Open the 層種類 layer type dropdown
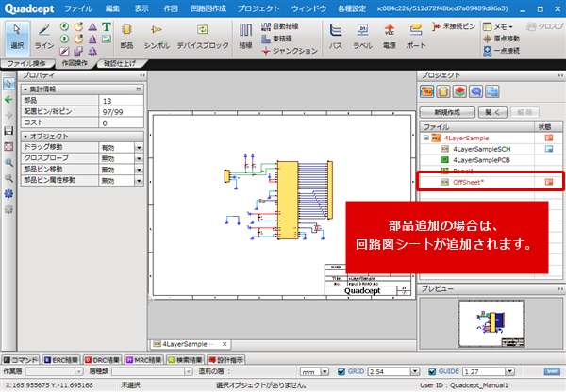Viewport: 566px width, 392px height. pyautogui.click(x=189, y=371)
